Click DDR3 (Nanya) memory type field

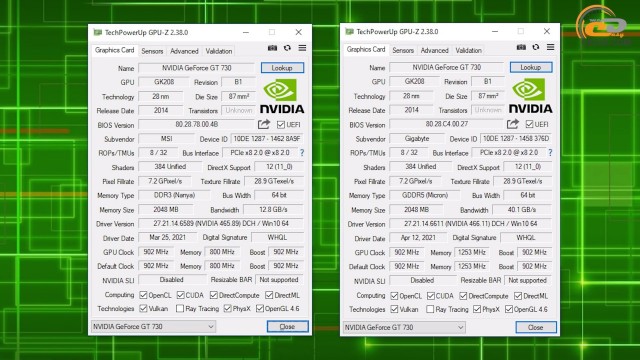(x=174, y=195)
